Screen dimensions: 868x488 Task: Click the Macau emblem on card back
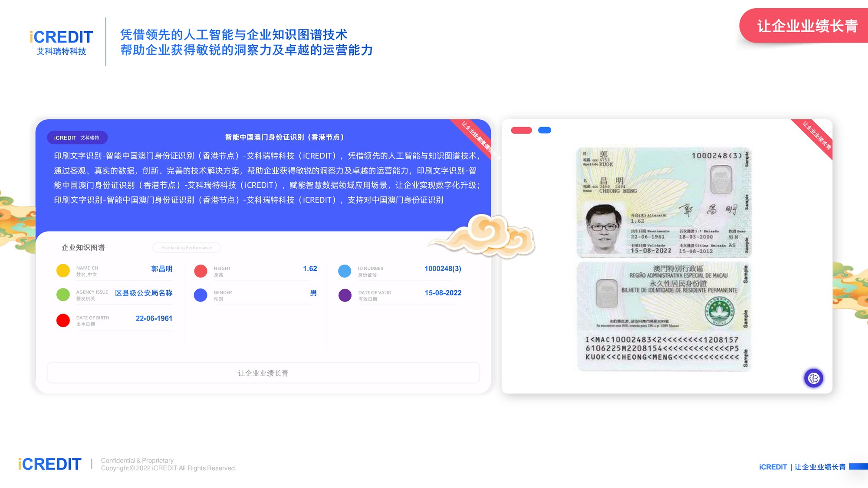719,312
